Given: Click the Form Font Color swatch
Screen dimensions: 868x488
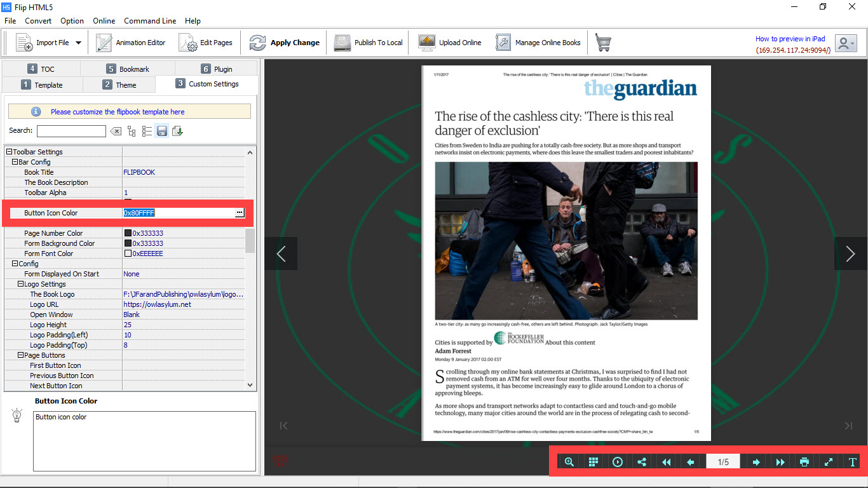Looking at the screenshot, I should (128, 254).
